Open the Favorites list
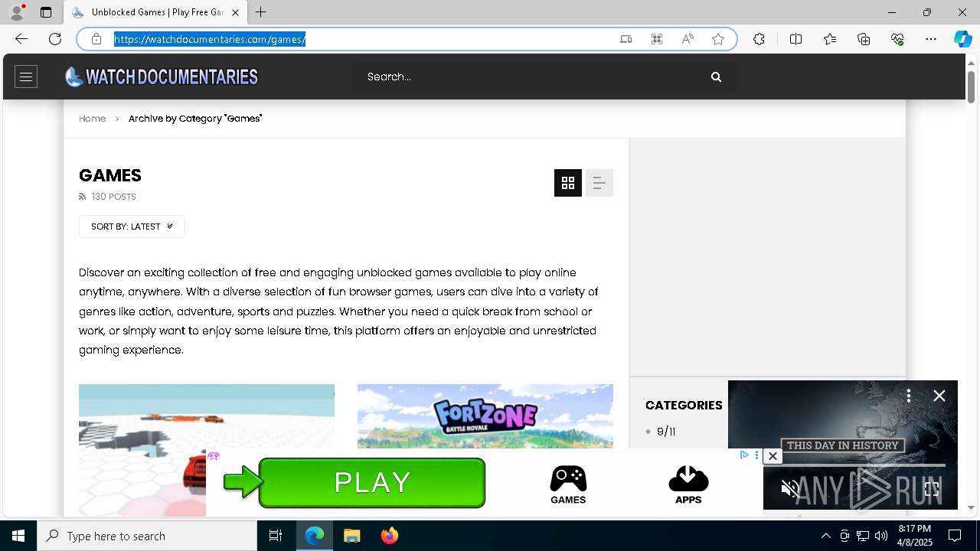Screen dimensions: 980x551 (830, 39)
